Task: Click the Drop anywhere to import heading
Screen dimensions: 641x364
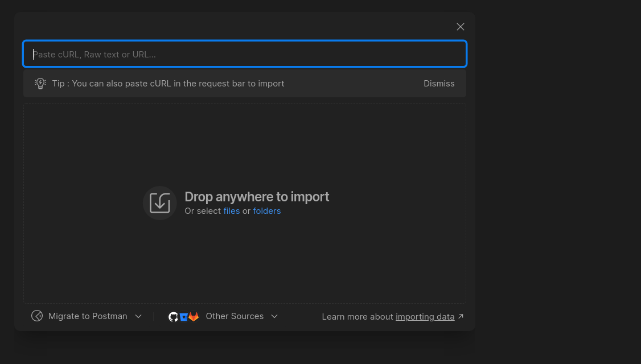Action: tap(257, 197)
